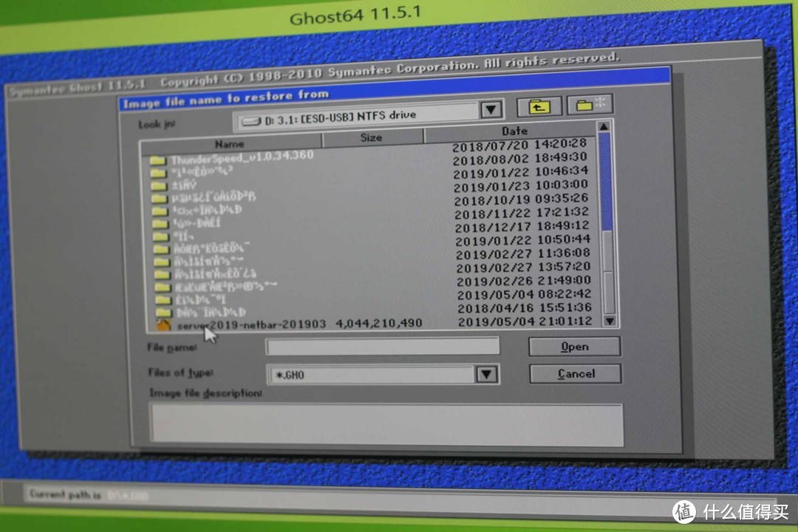Viewport: 798px width, 532px height.
Task: Click folder icon dated 2018/10/19 09:35:26
Action: [x=160, y=211]
